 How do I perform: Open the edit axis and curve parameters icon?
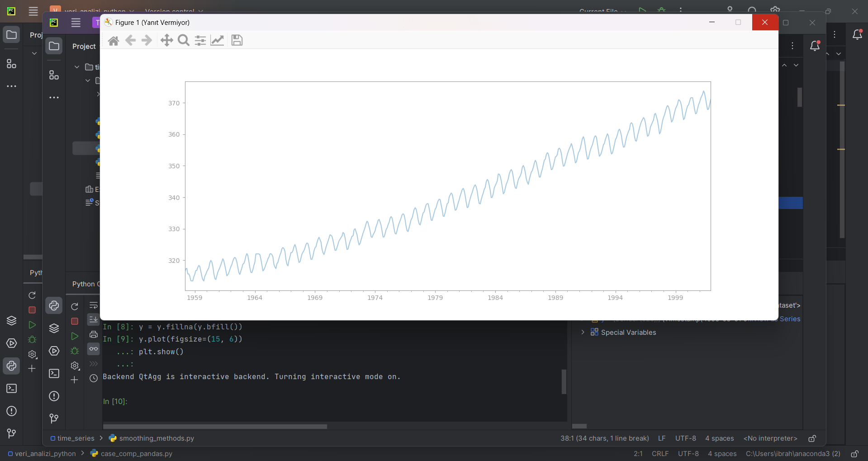[217, 41]
